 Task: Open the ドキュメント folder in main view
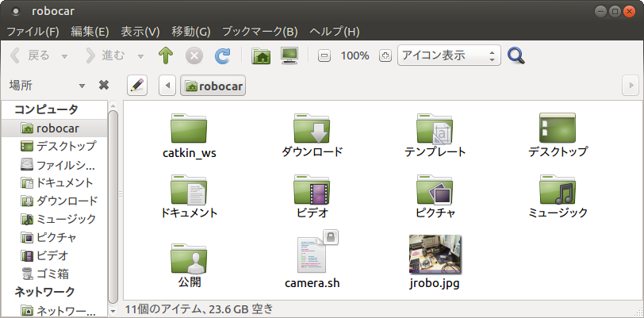[x=189, y=196]
